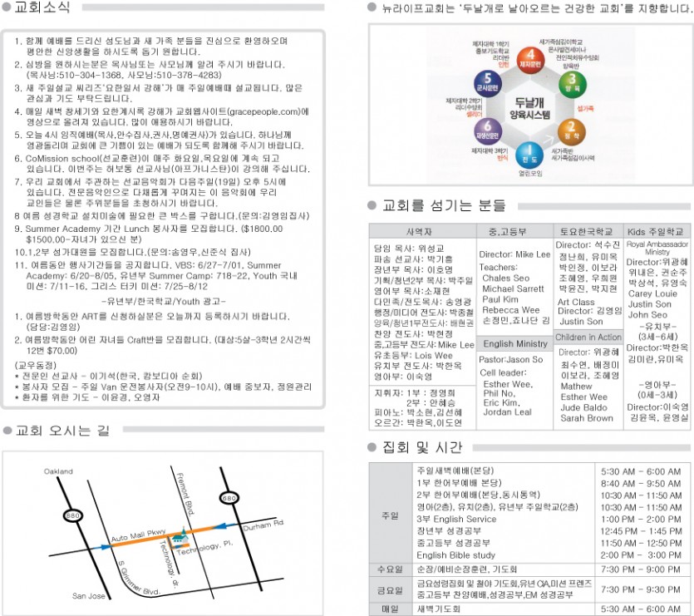This screenshot has width=694, height=616.
Task: Select the 사역자 column header
Action: 423,231
